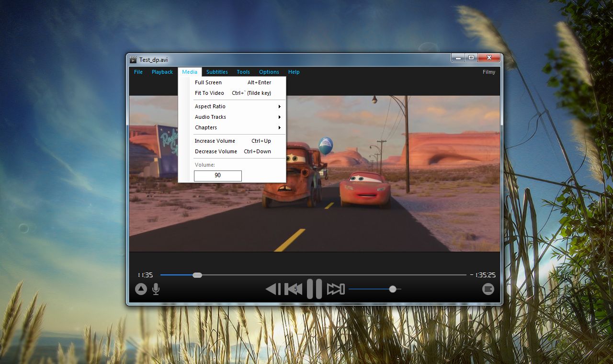Open the Subtitles menu
The width and height of the screenshot is (613, 364).
click(217, 72)
